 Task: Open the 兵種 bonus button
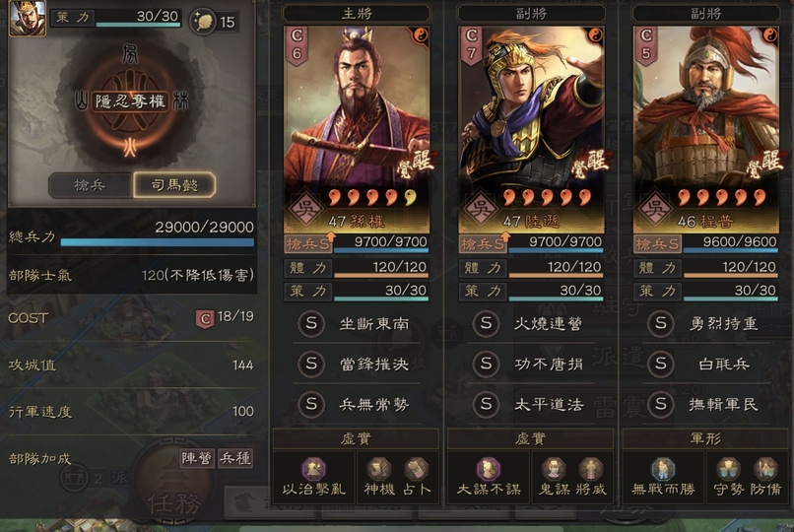(x=235, y=458)
